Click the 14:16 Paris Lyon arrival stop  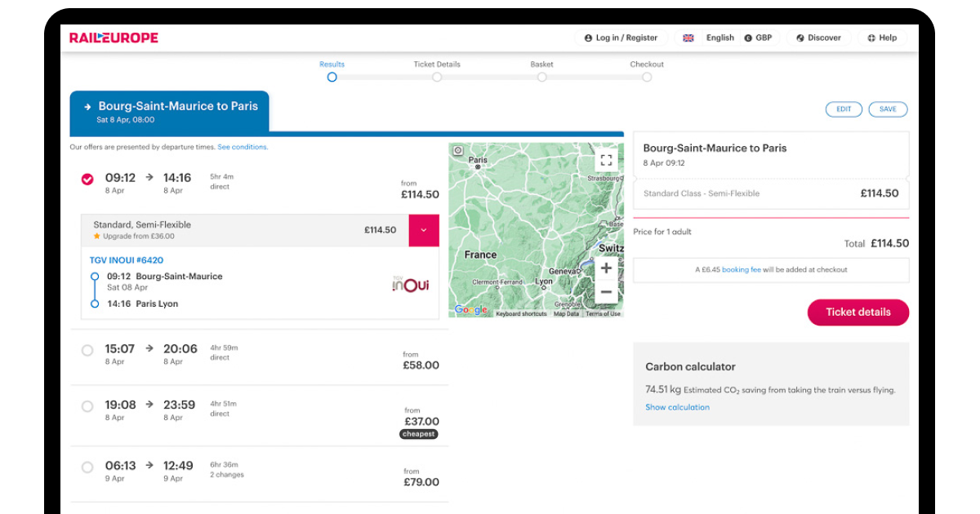point(142,304)
